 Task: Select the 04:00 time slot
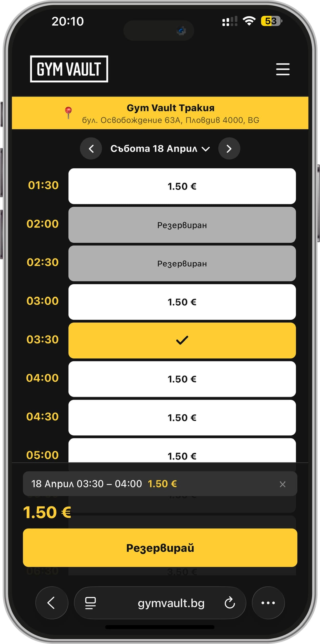[x=182, y=379]
